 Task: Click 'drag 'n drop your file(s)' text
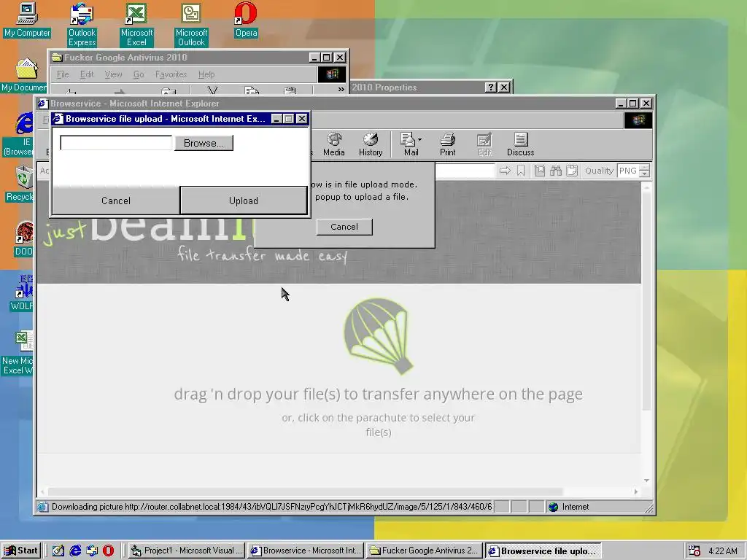(378, 394)
